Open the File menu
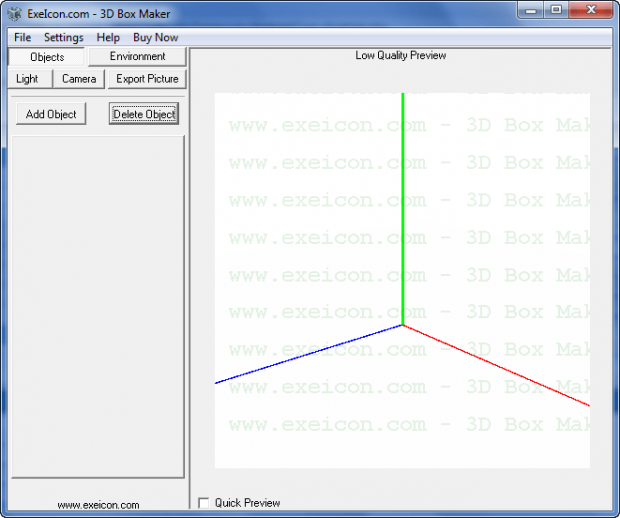 pyautogui.click(x=22, y=37)
